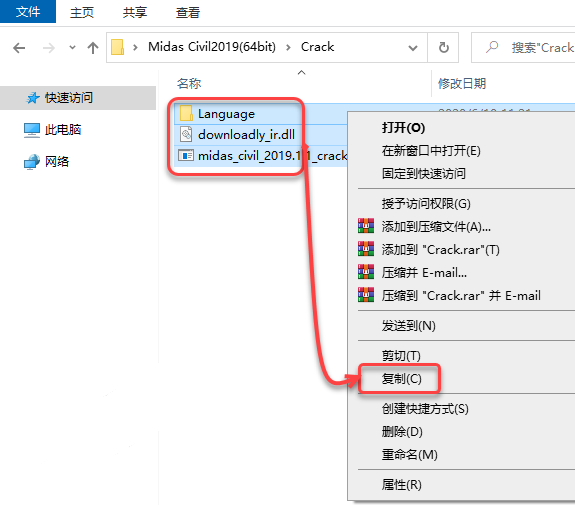Click the downloadly_ir.dll file icon
The image size is (575, 505).
186,135
